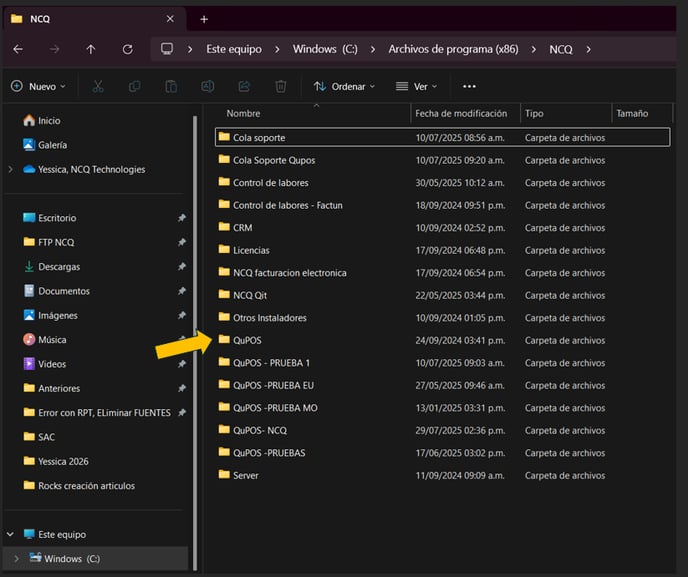Go up one folder level
Image resolution: width=688 pixels, height=577 pixels.
pyautogui.click(x=91, y=49)
